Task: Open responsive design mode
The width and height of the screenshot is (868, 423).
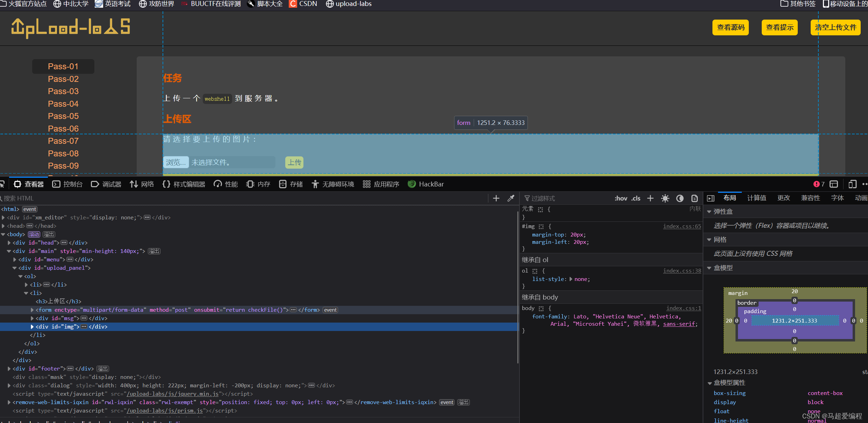Action: coord(852,184)
